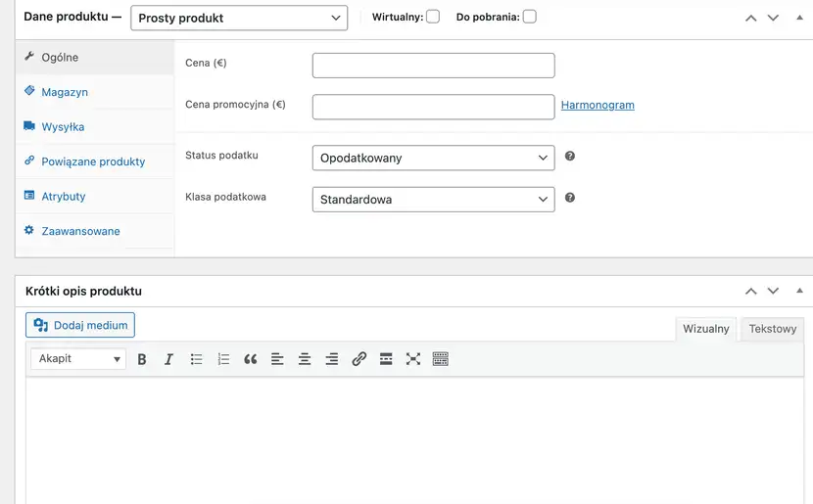Focus the Cena promocyjna (€) input field
This screenshot has height=504, width=813.
[434, 107]
